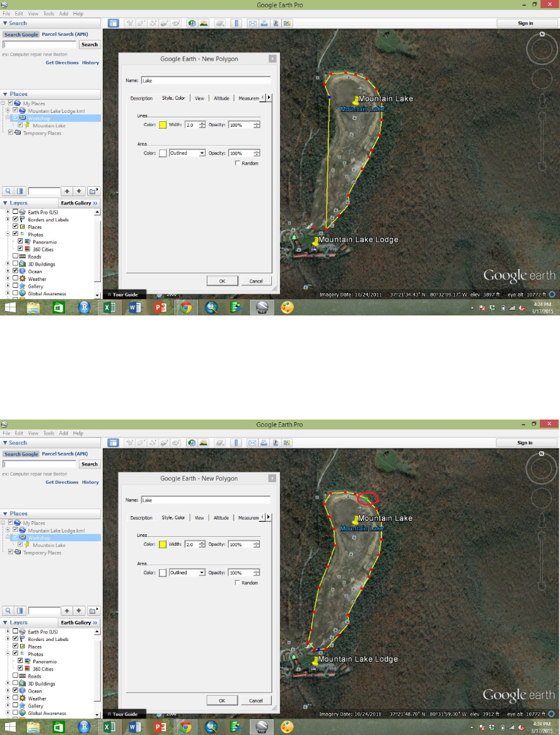This screenshot has width=560, height=735.
Task: Click Places transparency panel icon in top screenshot
Action: (x=20, y=191)
